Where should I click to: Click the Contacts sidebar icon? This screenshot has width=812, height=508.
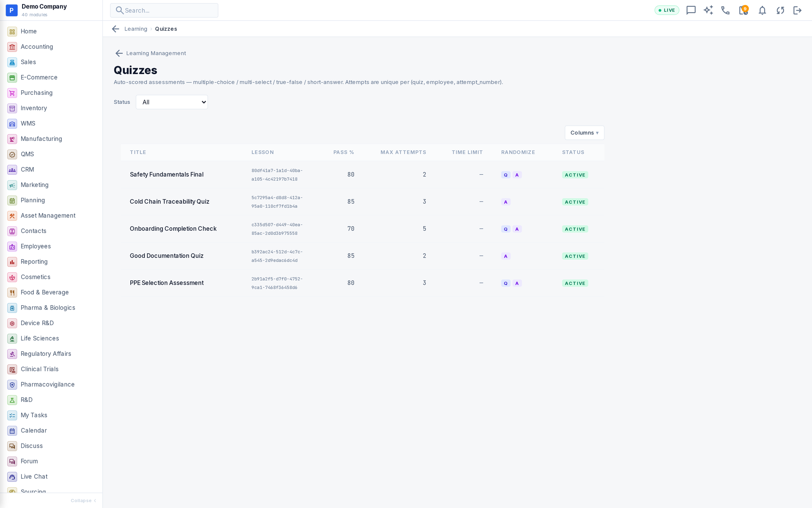(x=12, y=231)
